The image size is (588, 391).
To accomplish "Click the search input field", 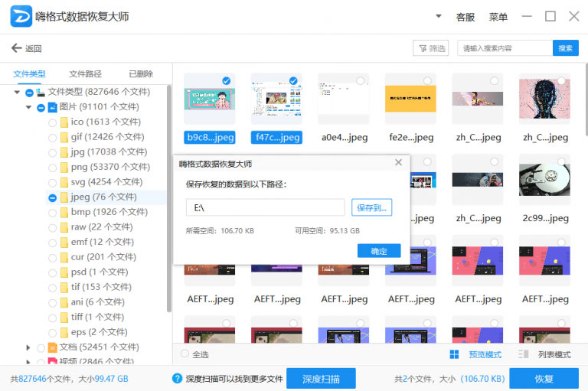I will (504, 48).
